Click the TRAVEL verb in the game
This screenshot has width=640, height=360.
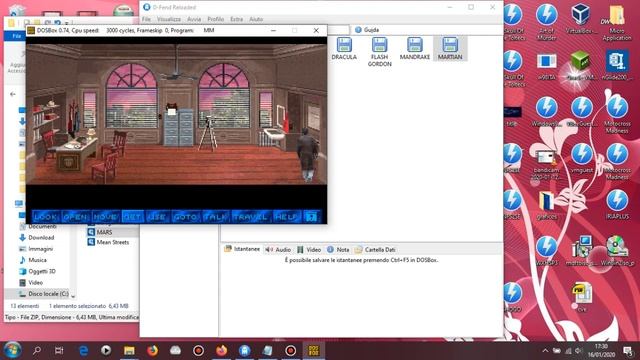tap(250, 217)
